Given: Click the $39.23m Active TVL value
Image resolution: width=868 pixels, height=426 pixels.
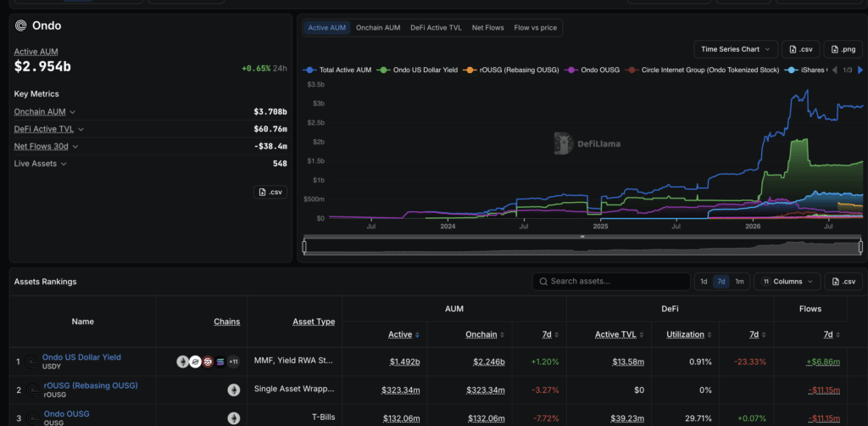Looking at the screenshot, I should [x=628, y=418].
